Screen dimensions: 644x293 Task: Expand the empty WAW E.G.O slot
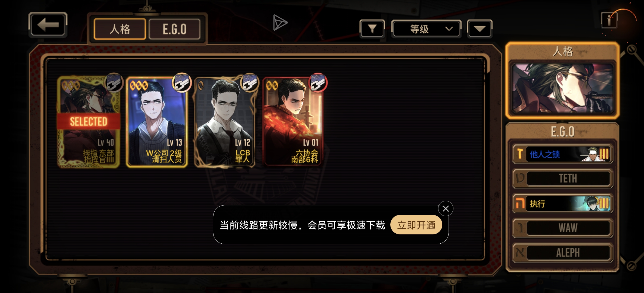click(x=562, y=228)
